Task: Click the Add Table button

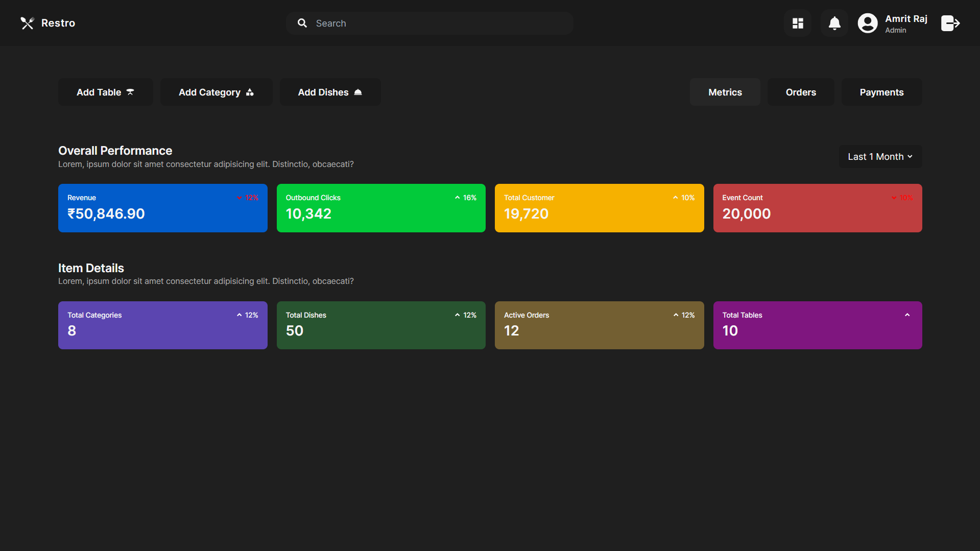Action: tap(105, 92)
